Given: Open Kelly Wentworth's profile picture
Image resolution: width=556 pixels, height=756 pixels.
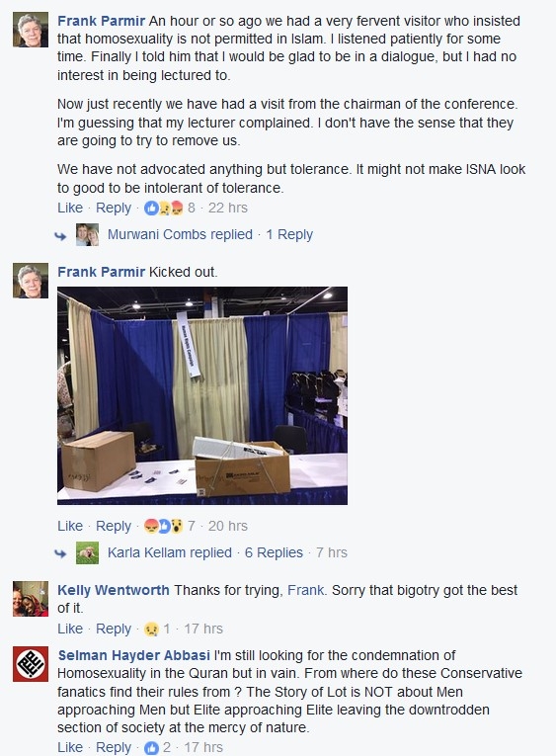Looking at the screenshot, I should pos(31,599).
